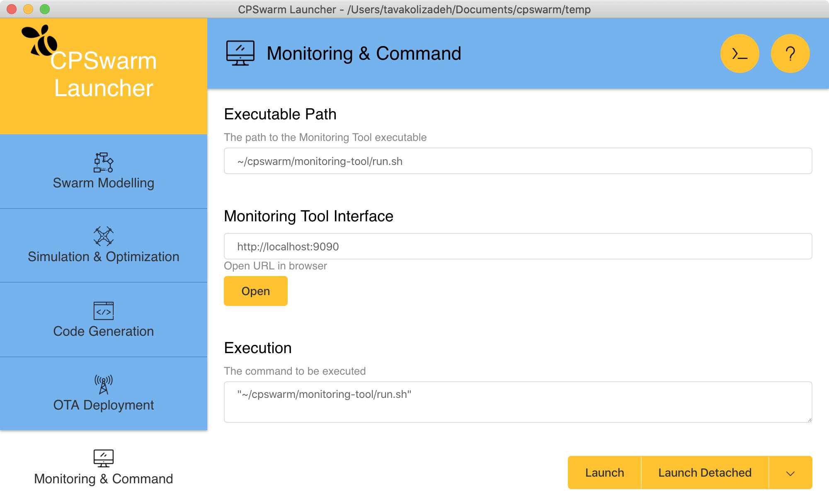Click into the Execution command textarea
Image resolution: width=829 pixels, height=504 pixels.
click(517, 402)
